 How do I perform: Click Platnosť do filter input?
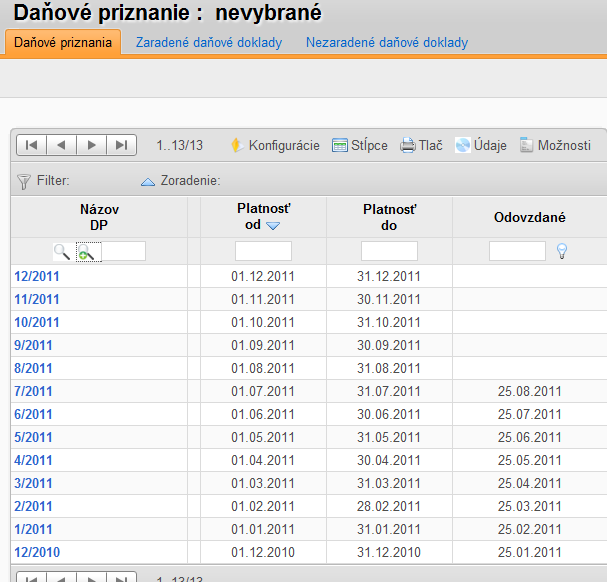click(x=389, y=251)
